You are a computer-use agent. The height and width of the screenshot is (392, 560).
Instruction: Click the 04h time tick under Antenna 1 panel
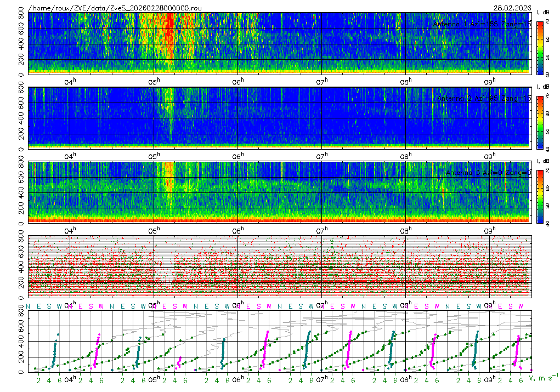70,81
